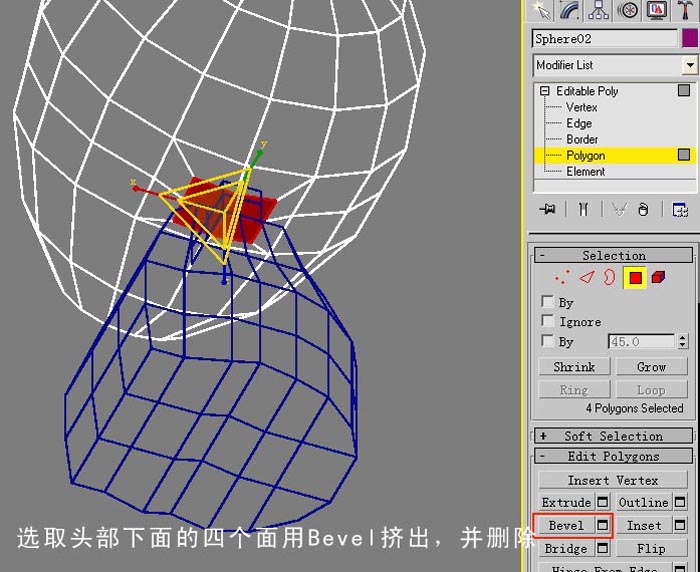Image resolution: width=700 pixels, height=572 pixels.
Task: Open the Utilities hammer tab
Action: [x=684, y=10]
